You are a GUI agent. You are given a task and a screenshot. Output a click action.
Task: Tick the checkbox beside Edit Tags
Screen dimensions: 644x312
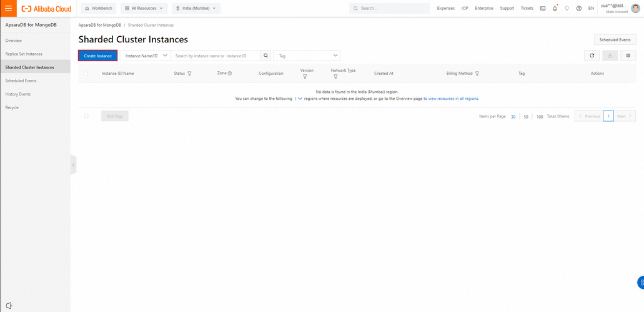(86, 116)
